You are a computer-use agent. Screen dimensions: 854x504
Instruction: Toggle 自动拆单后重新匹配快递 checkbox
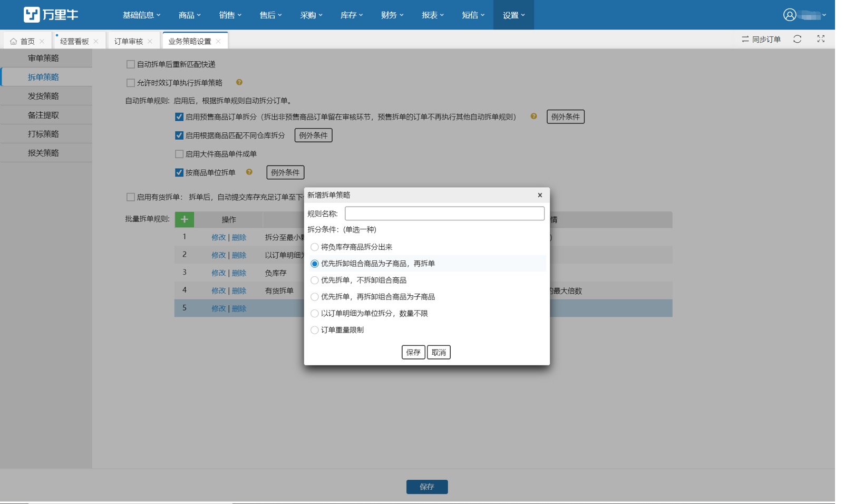point(131,64)
